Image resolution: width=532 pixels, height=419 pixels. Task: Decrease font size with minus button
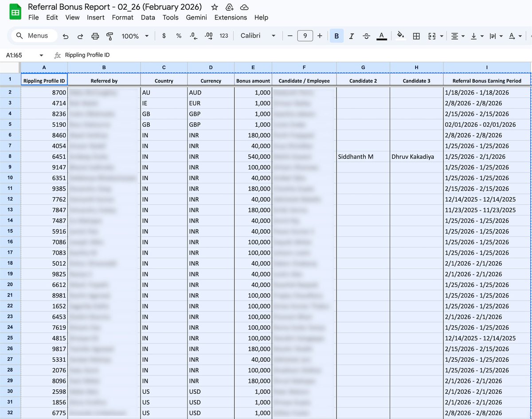[x=290, y=36]
